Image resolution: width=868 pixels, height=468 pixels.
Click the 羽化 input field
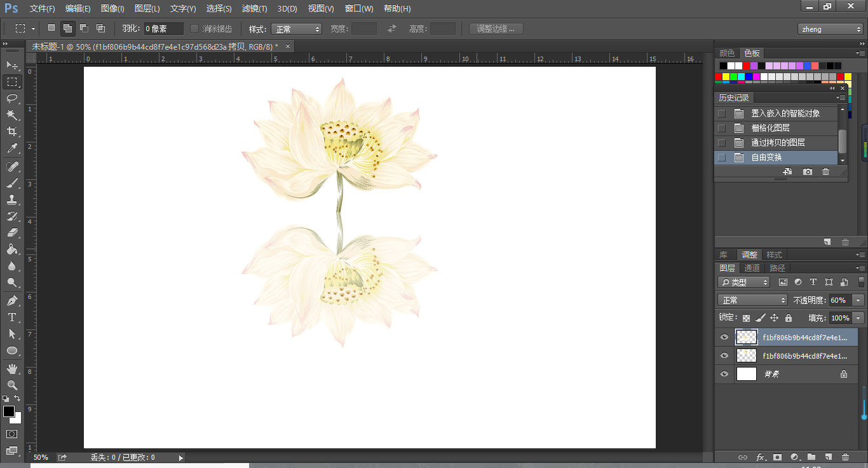[163, 29]
